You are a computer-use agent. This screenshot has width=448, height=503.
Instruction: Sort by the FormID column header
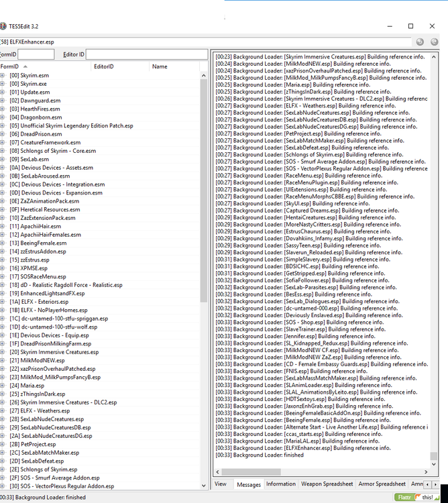(x=46, y=66)
